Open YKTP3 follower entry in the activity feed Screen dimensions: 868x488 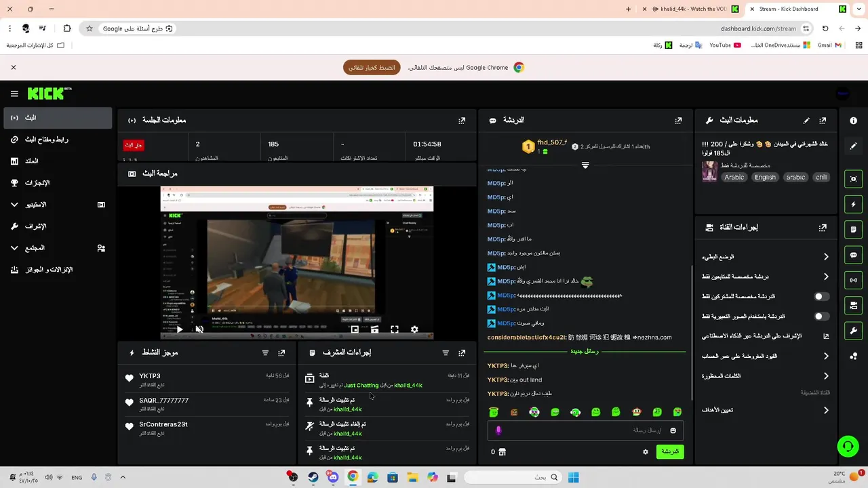point(208,380)
